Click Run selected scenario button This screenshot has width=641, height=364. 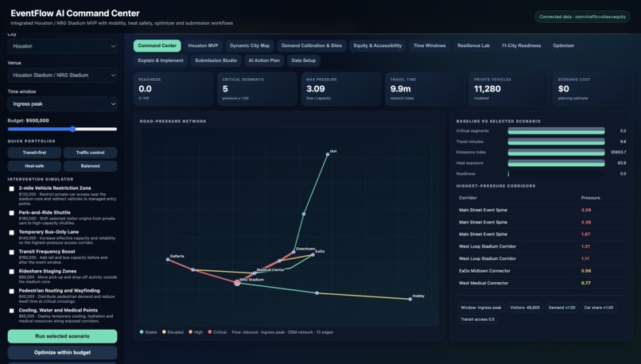(x=62, y=336)
